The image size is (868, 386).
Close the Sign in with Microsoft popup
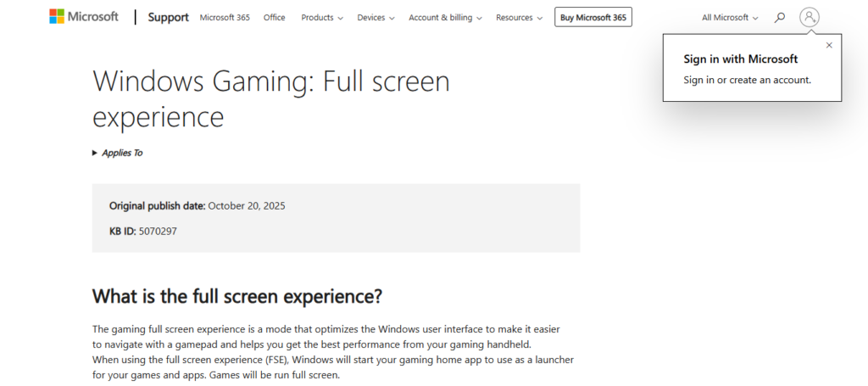point(829,46)
